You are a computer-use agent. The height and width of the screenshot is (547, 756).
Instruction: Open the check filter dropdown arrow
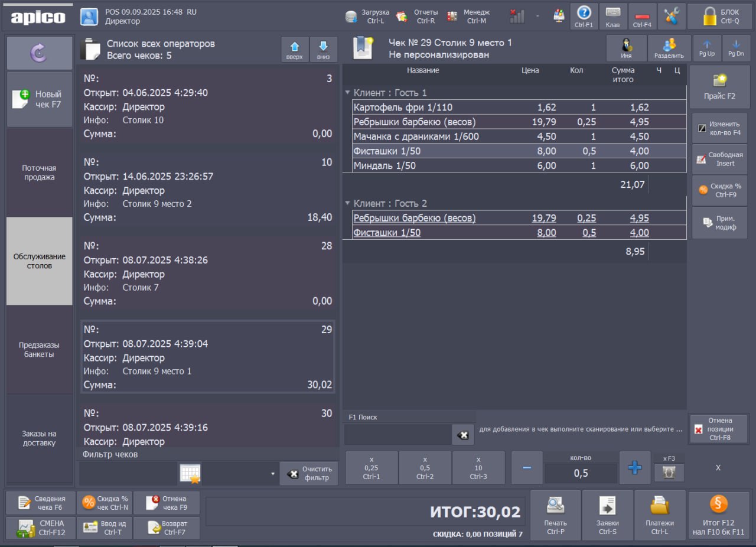coord(272,474)
